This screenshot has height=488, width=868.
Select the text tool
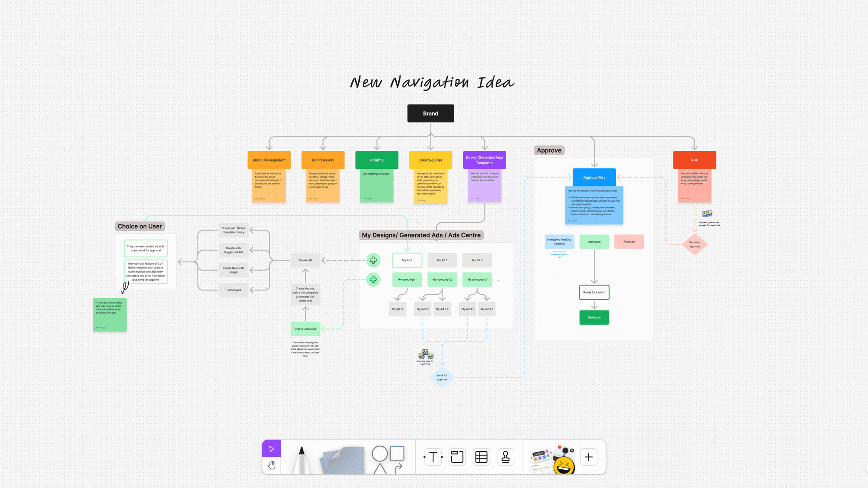[x=433, y=456]
